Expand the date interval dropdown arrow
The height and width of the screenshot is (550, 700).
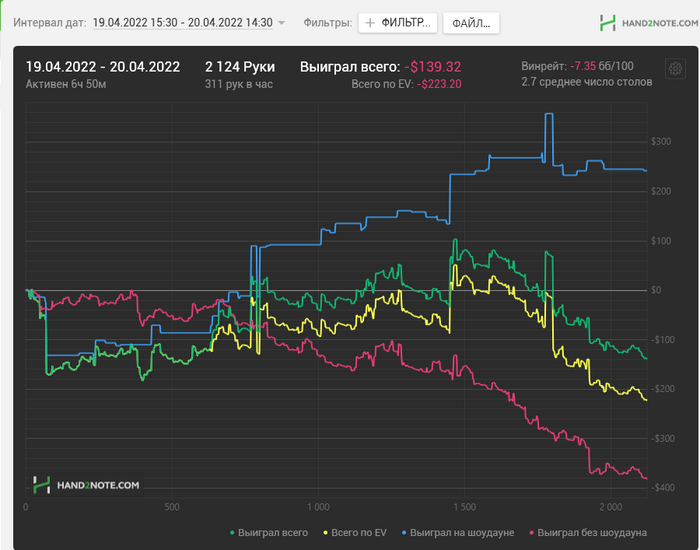pos(281,23)
